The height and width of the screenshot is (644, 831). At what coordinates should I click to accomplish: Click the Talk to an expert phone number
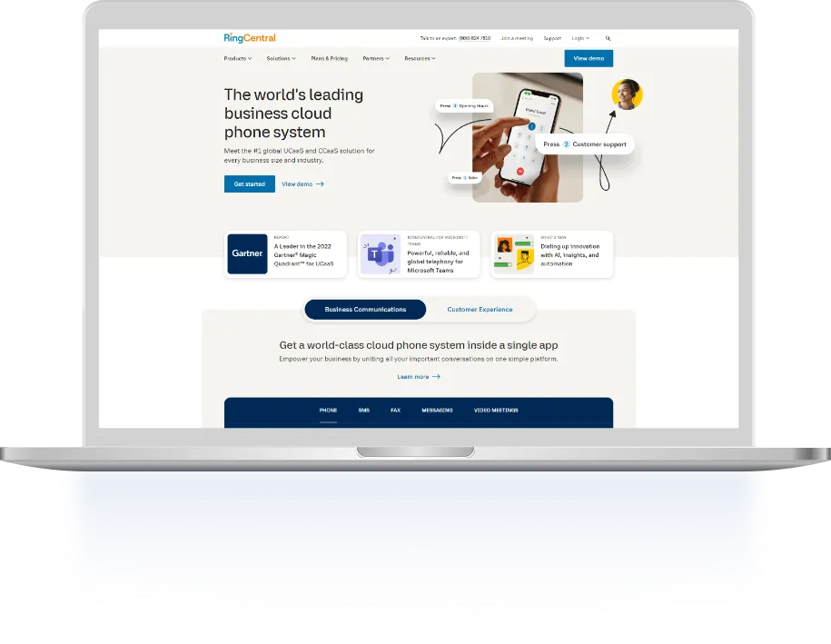[x=475, y=38]
